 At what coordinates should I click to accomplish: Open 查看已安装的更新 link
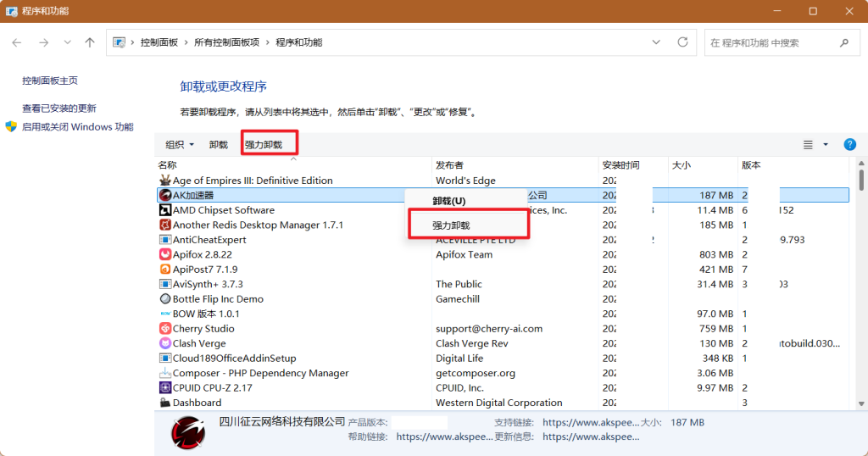(59, 108)
